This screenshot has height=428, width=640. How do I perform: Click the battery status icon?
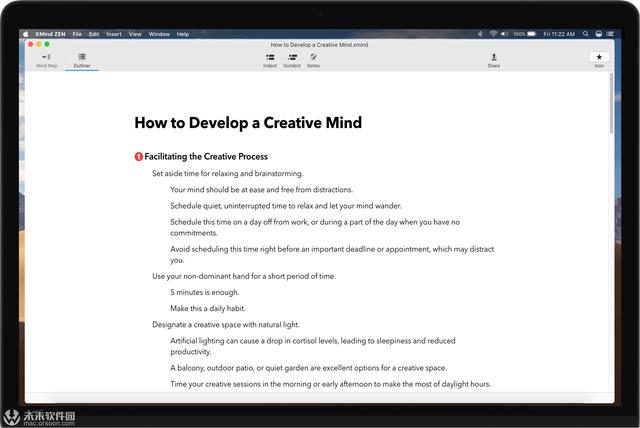click(x=531, y=34)
